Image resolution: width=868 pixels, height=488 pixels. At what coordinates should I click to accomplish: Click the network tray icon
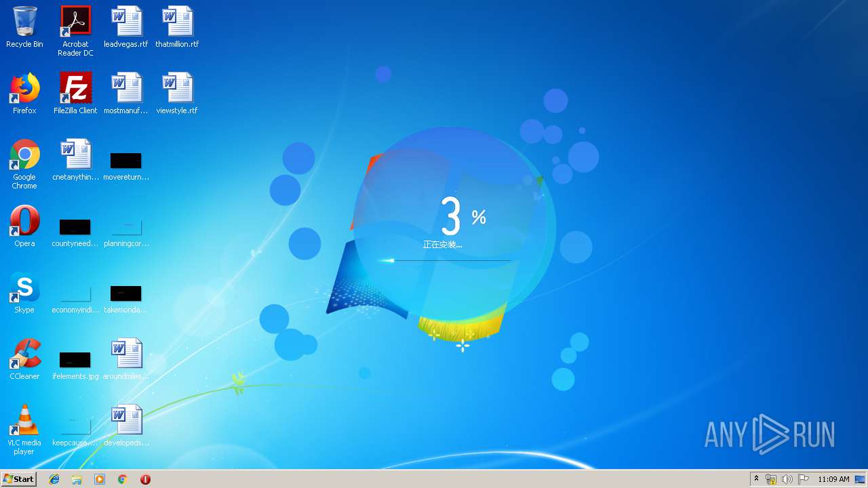(x=771, y=479)
